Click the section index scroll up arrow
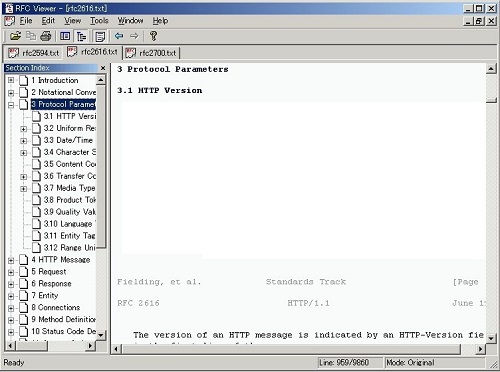Viewport: 500px width, 372px height. [x=101, y=80]
